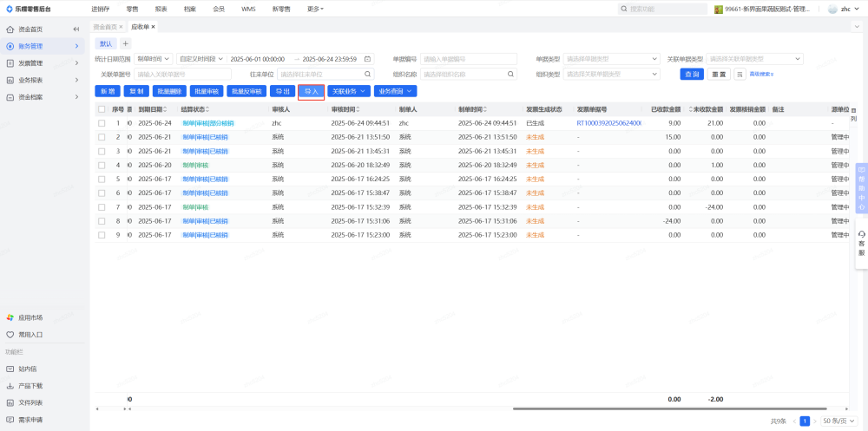Open the 业务查询 dropdown

396,91
